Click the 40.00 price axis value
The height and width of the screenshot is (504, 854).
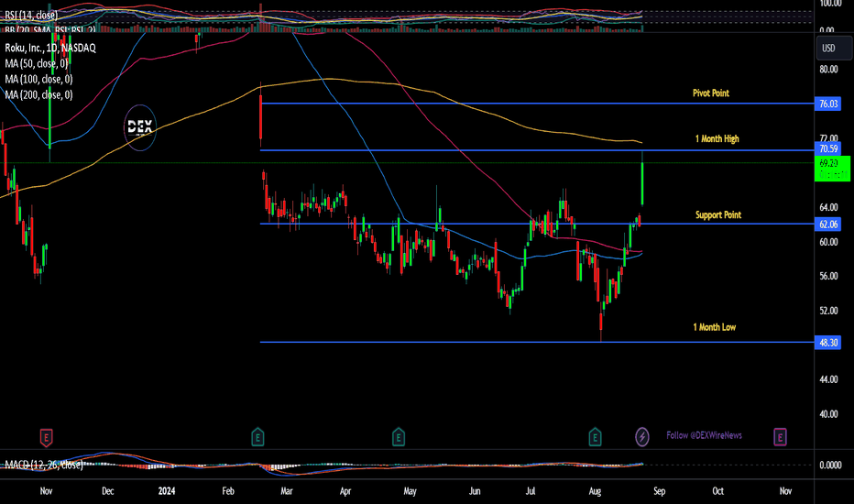[x=828, y=414]
